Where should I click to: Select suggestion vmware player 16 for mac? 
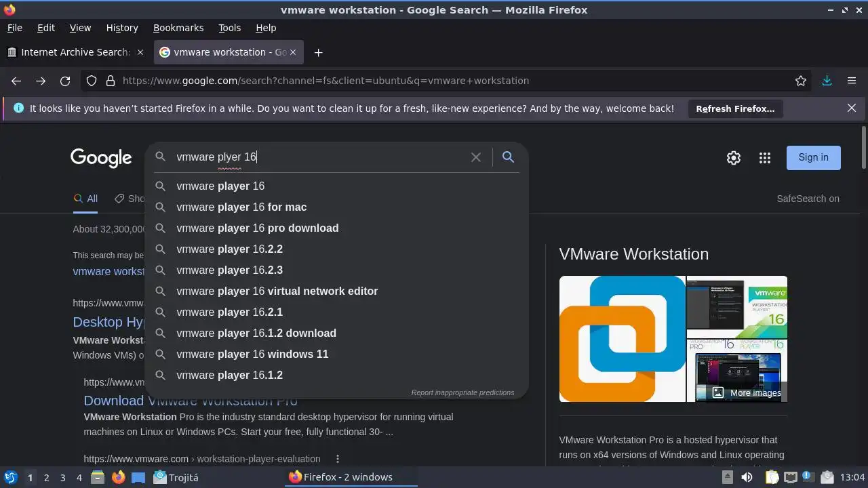336,207
